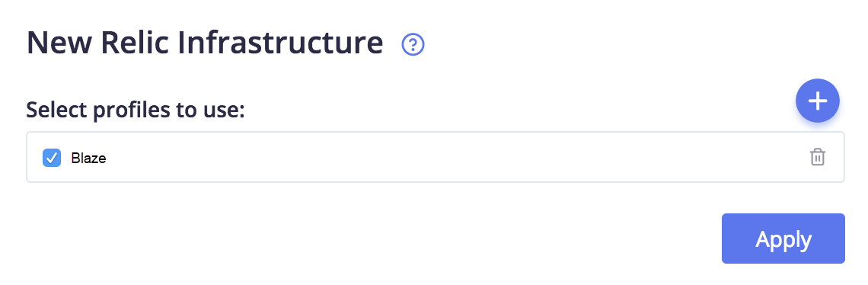Click the question mark circle beside title
868x285 pixels.
tap(413, 45)
